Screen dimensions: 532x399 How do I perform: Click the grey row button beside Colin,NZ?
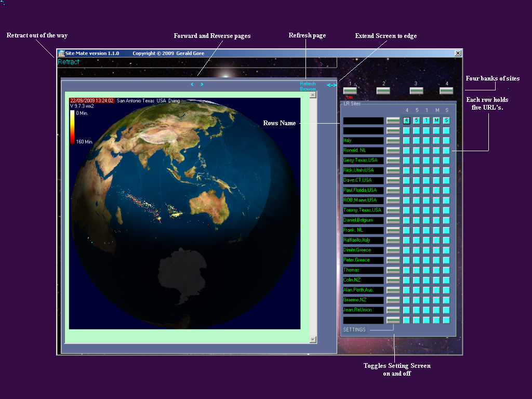point(393,280)
